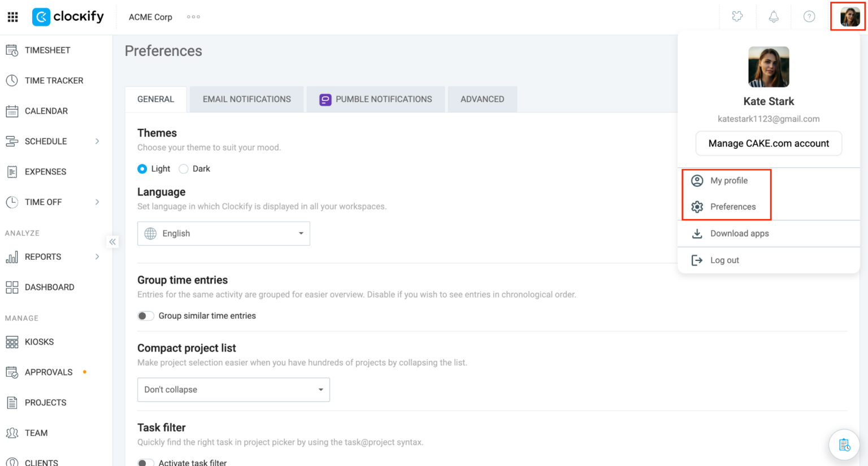
Task: Toggle Activate task filter switch
Action: (x=146, y=463)
